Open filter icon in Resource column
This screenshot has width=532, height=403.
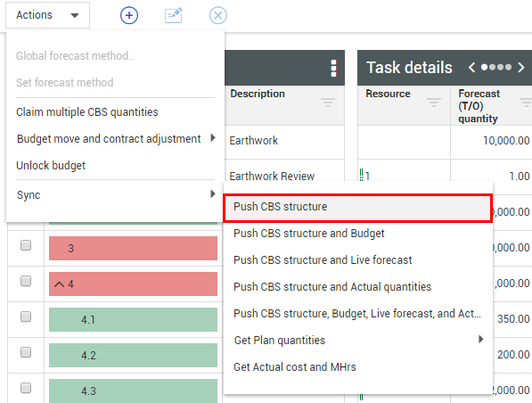434,102
